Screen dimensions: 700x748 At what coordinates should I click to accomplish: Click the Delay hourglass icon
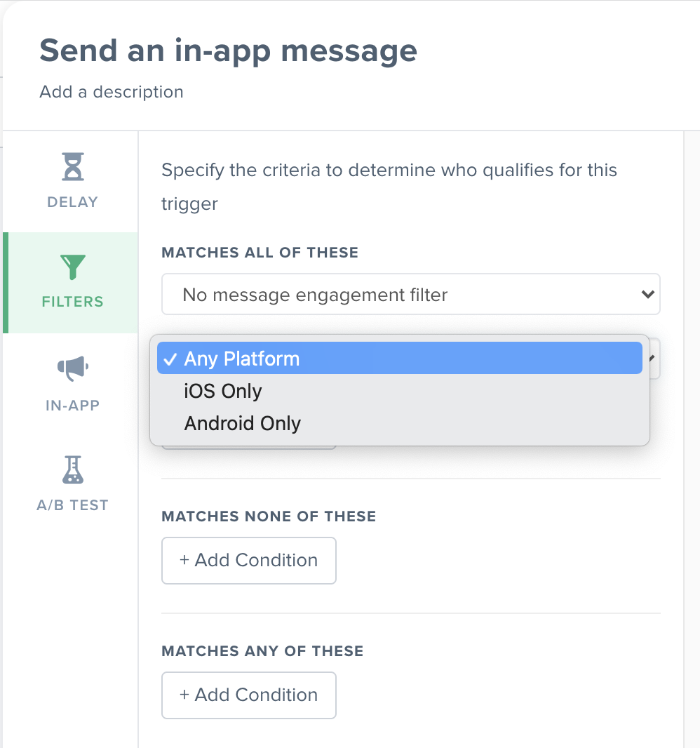tap(72, 166)
